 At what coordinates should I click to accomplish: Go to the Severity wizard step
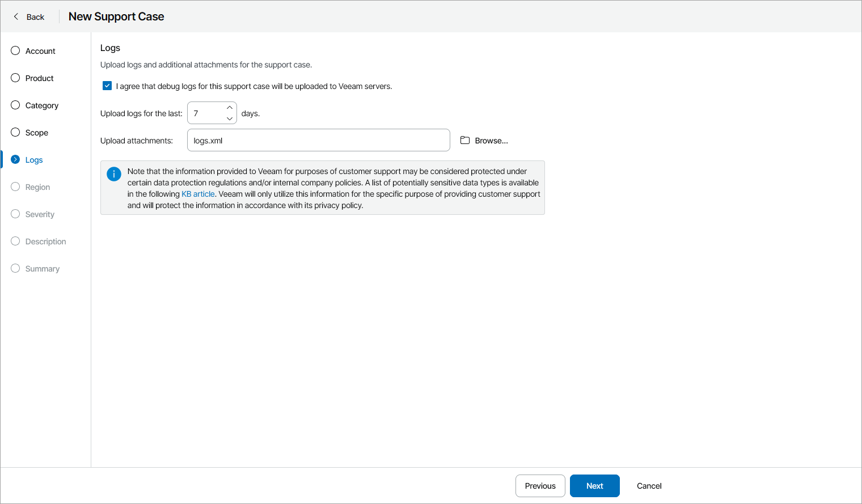tap(40, 214)
